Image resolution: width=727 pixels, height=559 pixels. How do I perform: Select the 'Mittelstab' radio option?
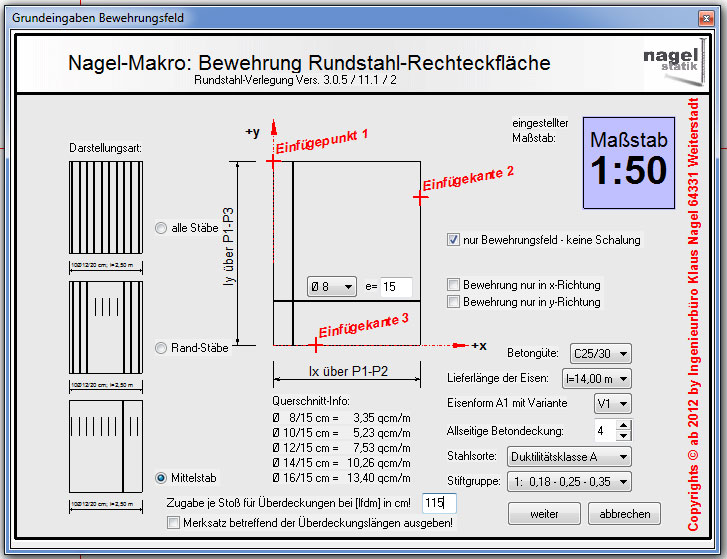tap(162, 478)
